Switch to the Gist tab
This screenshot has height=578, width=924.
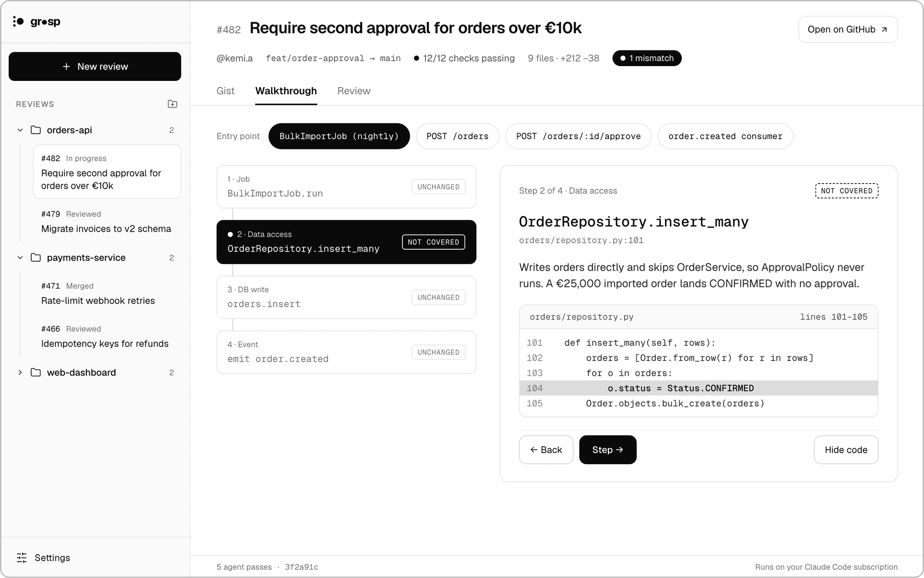[x=225, y=91]
